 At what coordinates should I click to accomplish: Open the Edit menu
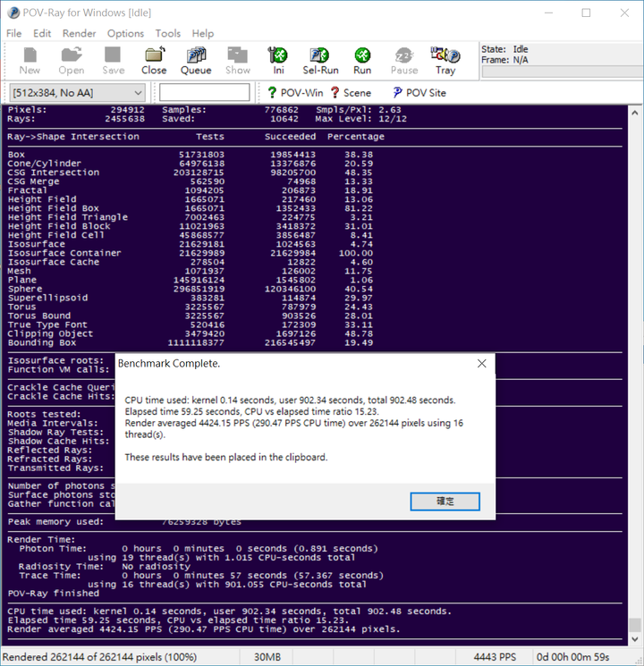(x=42, y=33)
